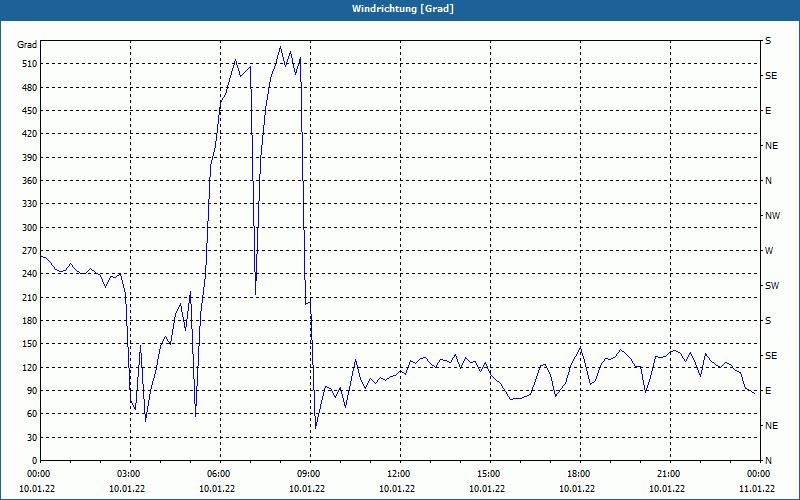Click the 00:00 label above 11.01.22
This screenshot has width=800, height=500.
pos(760,474)
